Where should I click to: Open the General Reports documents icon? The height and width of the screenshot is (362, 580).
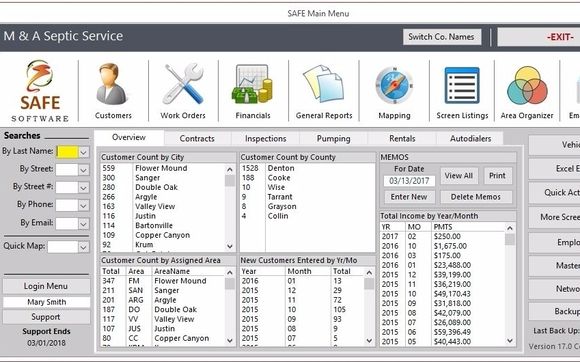coord(324,91)
